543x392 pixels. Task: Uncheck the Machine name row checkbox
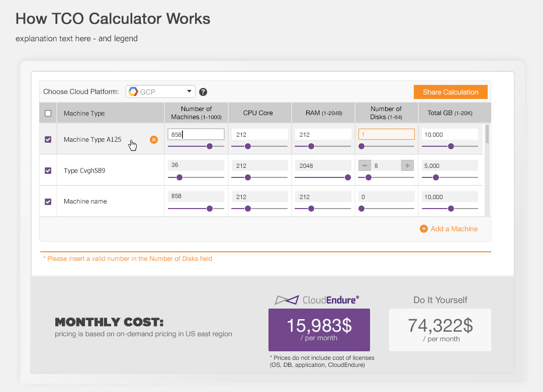coord(48,202)
